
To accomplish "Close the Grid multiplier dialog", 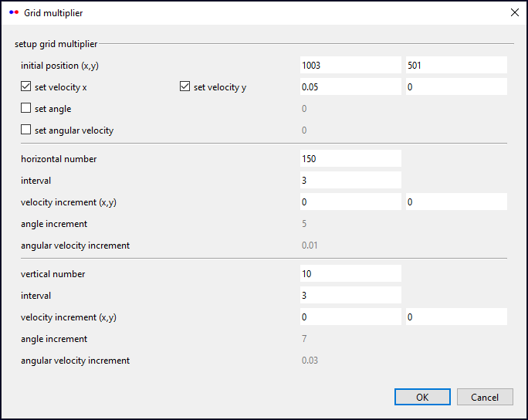I will 515,12.
